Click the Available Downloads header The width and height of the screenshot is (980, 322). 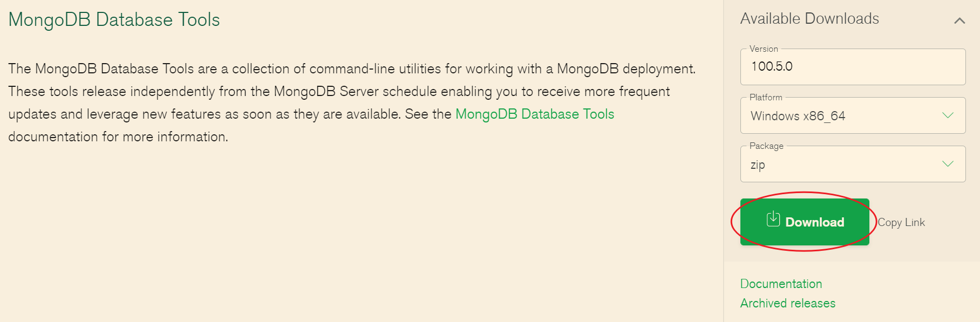811,18
